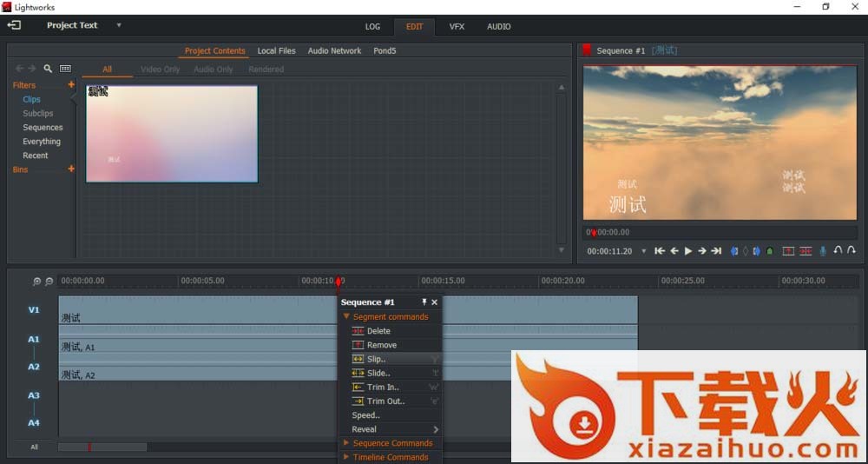Play the sequence

(x=688, y=251)
